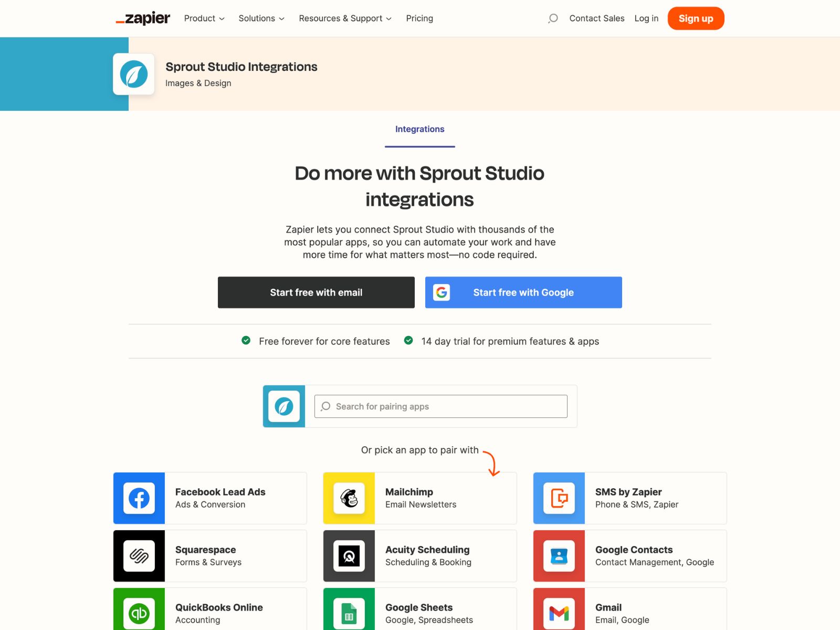Open the Google Contacts title link
Image resolution: width=840 pixels, height=630 pixels.
(634, 550)
